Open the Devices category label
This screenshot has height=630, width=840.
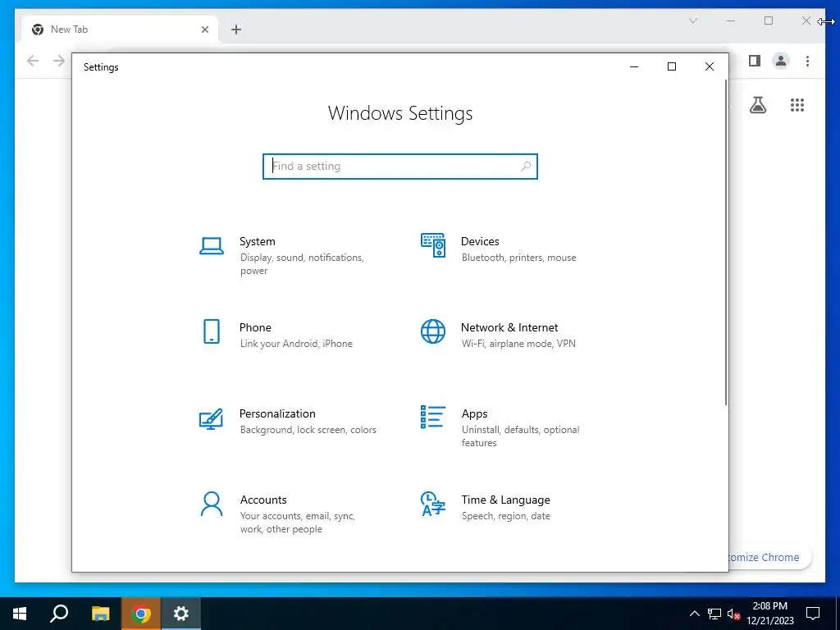[x=480, y=242]
